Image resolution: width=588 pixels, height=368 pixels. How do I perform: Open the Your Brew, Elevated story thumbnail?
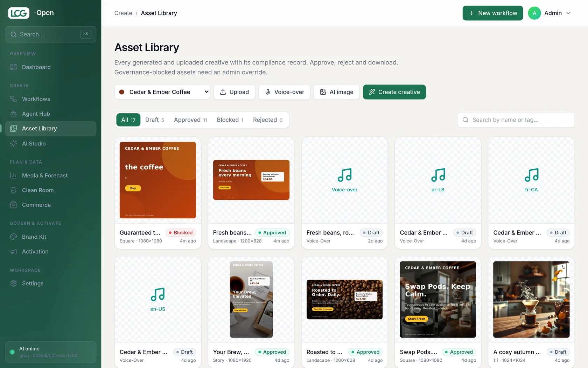251,300
